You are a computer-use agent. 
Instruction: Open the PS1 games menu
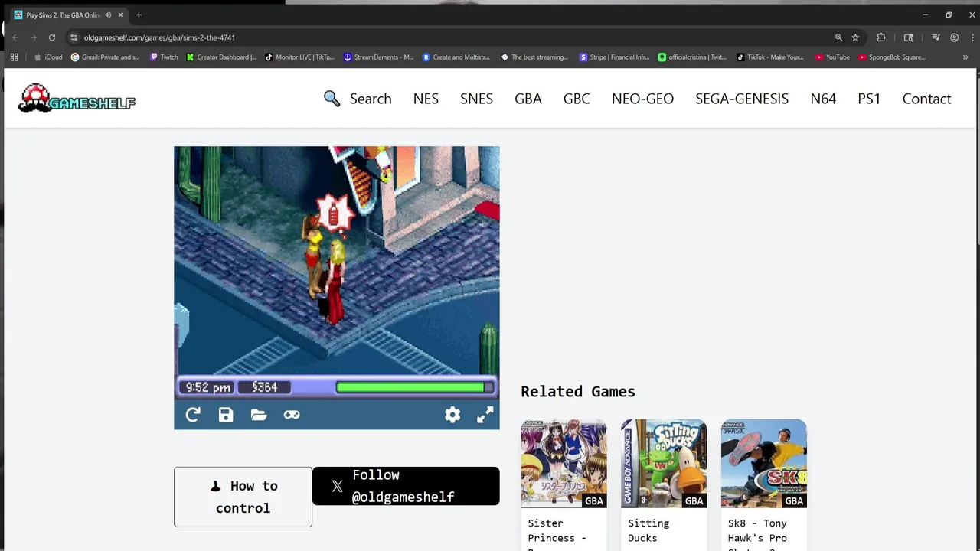pyautogui.click(x=869, y=99)
